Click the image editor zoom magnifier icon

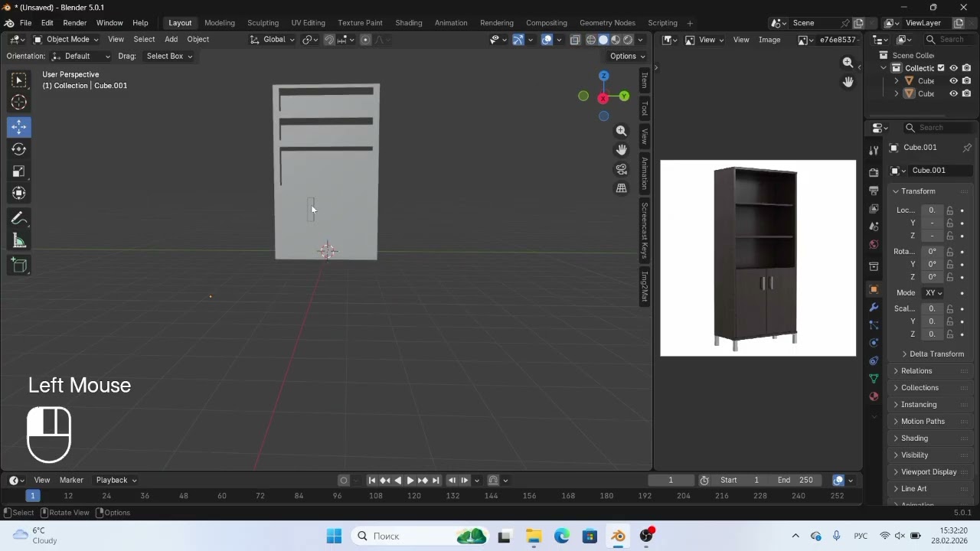coord(848,63)
